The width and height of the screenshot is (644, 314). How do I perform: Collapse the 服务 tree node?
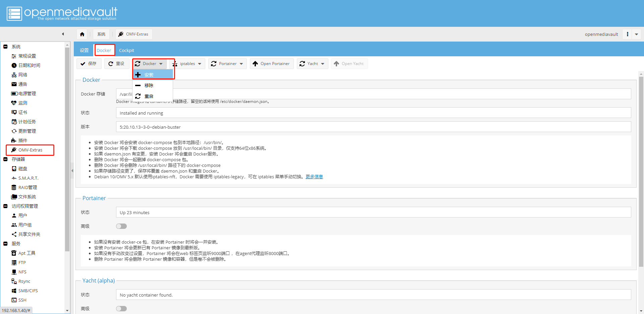(x=5, y=244)
